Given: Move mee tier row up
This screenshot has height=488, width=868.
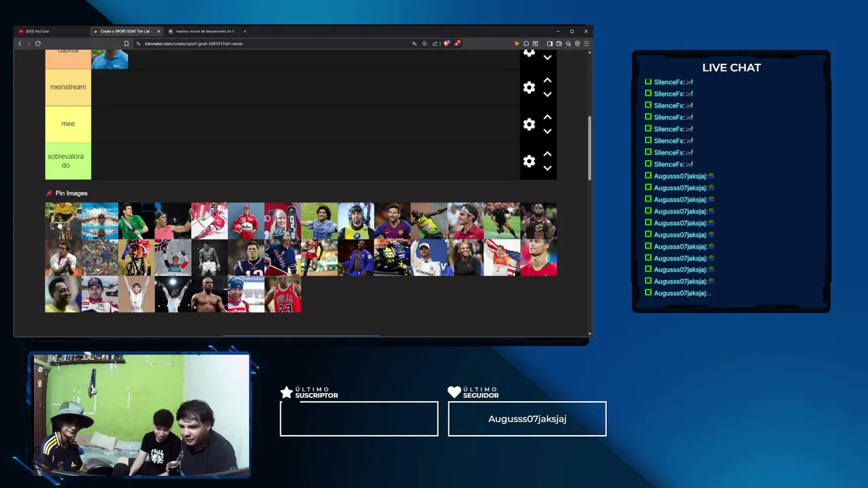Looking at the screenshot, I should 547,117.
